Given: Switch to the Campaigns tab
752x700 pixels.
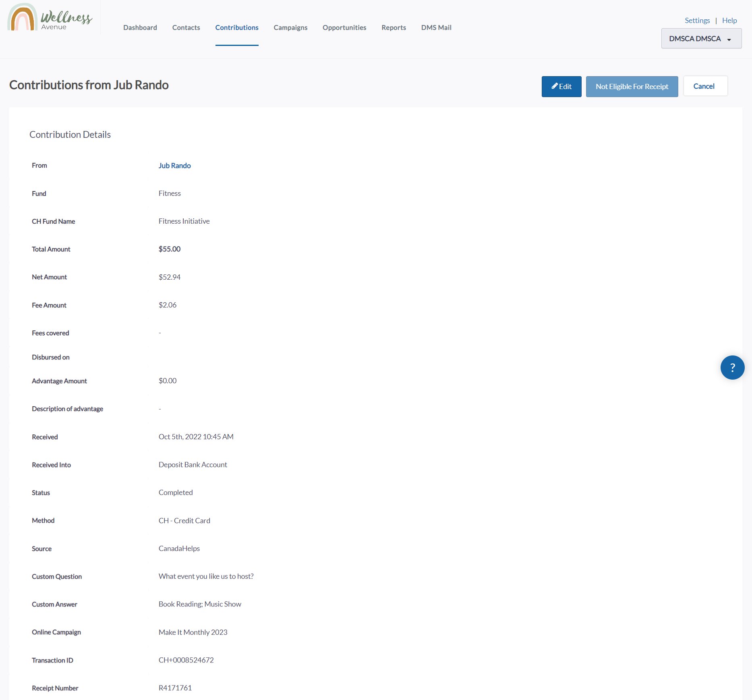Looking at the screenshot, I should point(290,27).
